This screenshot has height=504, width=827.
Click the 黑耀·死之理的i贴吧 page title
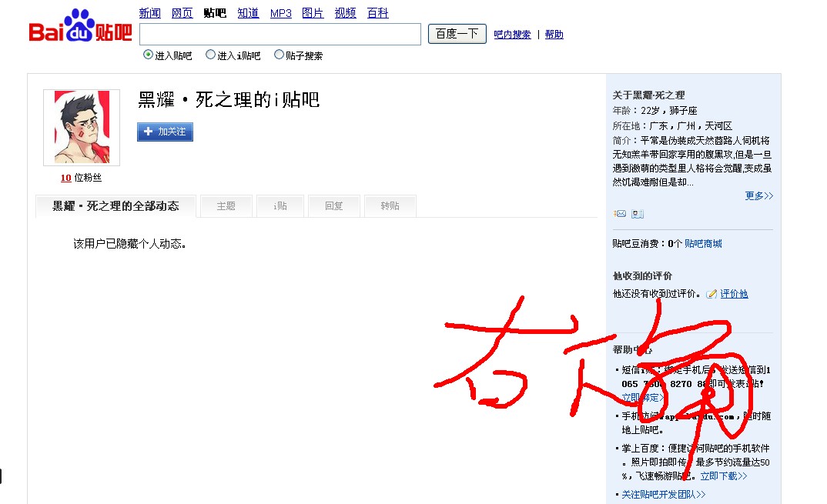point(229,99)
